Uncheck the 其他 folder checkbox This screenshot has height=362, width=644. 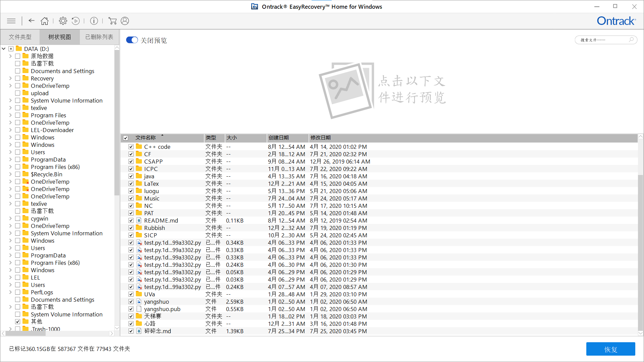pyautogui.click(x=18, y=321)
